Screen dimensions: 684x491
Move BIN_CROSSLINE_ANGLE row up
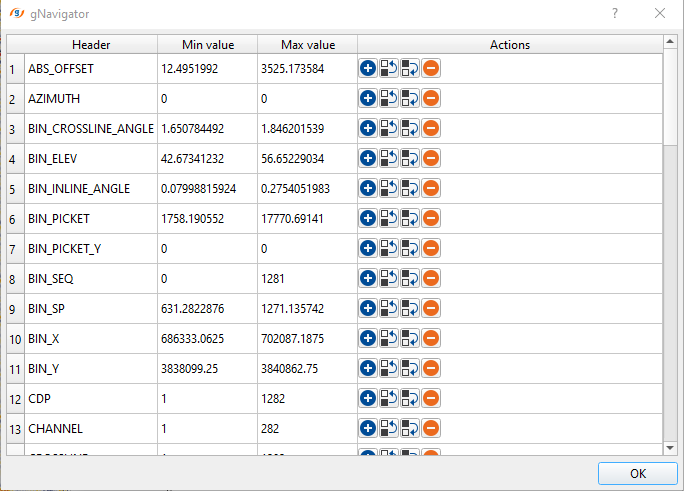389,128
